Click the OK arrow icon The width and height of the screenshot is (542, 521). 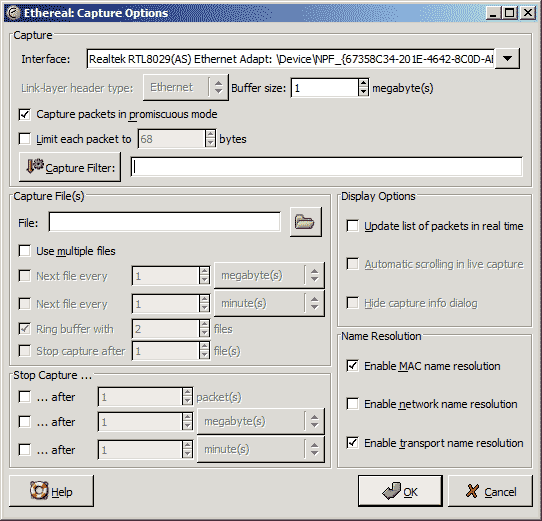click(391, 491)
